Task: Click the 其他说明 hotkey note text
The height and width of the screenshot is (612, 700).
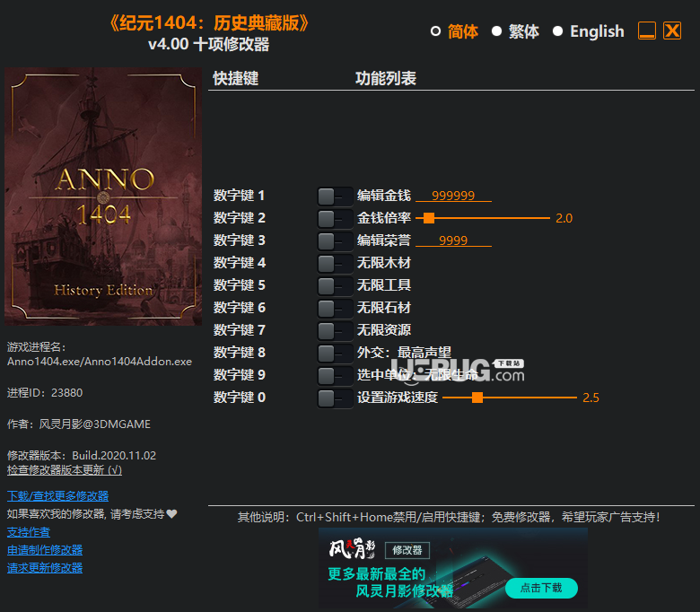Action: (x=448, y=517)
